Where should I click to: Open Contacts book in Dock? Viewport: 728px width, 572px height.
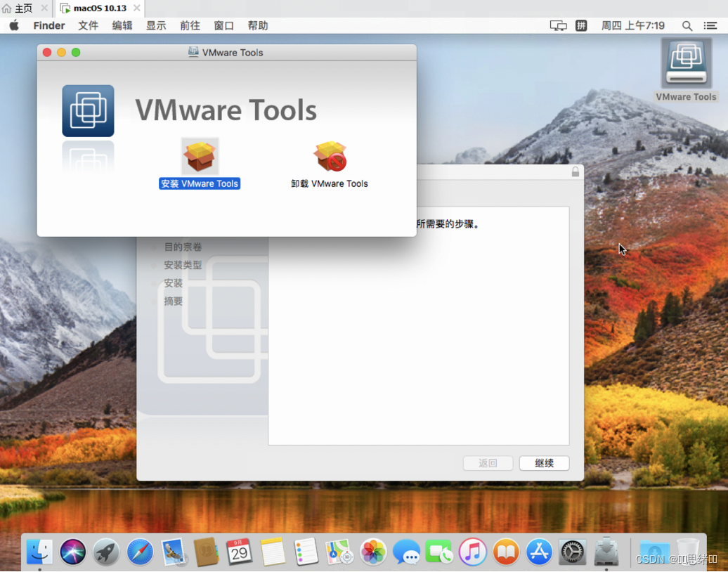[x=206, y=552]
